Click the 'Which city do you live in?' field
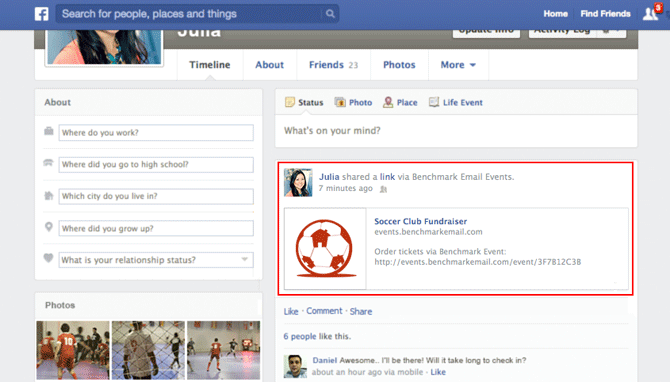 [x=156, y=196]
